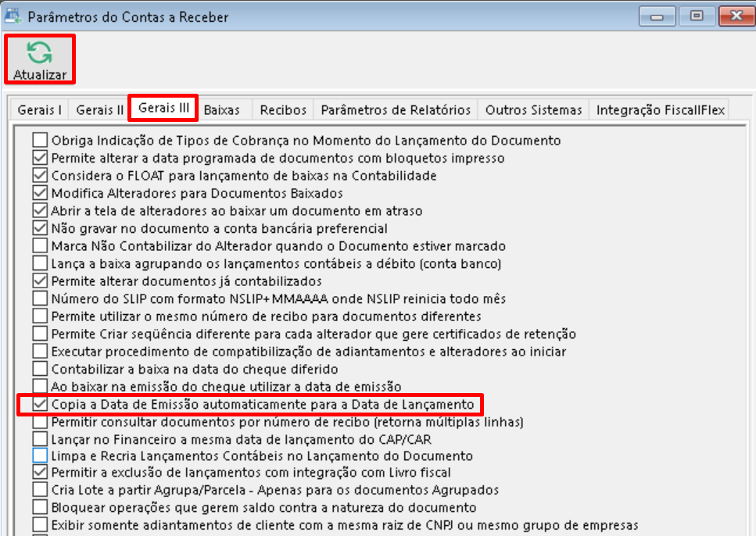The width and height of the screenshot is (756, 536).
Task: Enable Permite Criar seqüência diferente checkbox
Action: (40, 334)
